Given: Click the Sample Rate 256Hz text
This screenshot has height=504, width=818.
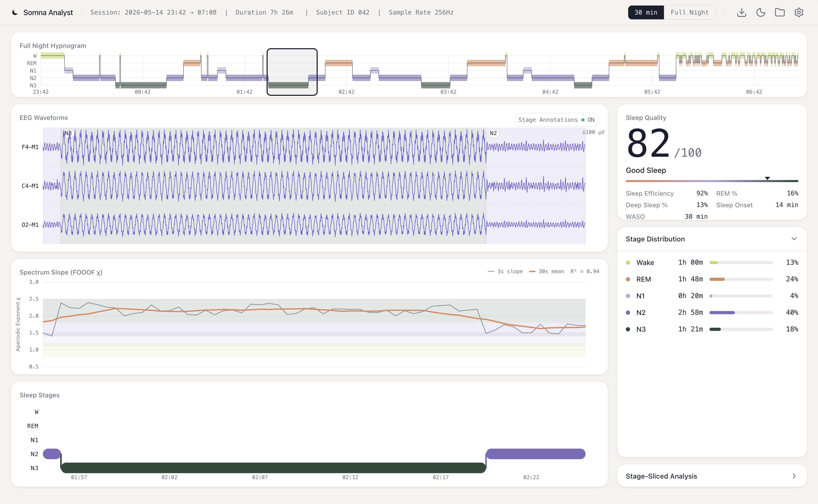Looking at the screenshot, I should pos(421,13).
